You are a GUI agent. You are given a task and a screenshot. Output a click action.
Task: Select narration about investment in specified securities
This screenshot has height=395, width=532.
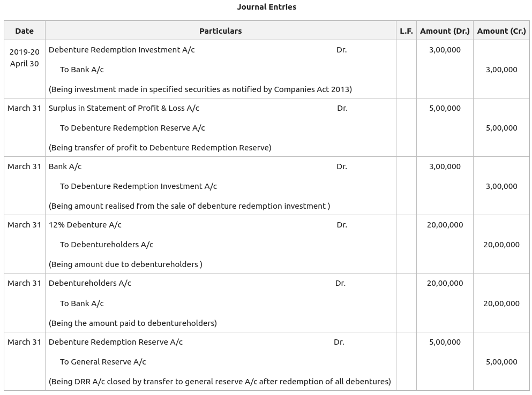tap(200, 89)
